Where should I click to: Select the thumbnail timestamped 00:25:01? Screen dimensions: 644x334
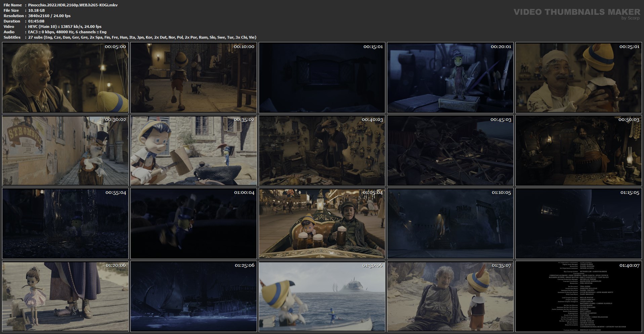tap(578, 78)
